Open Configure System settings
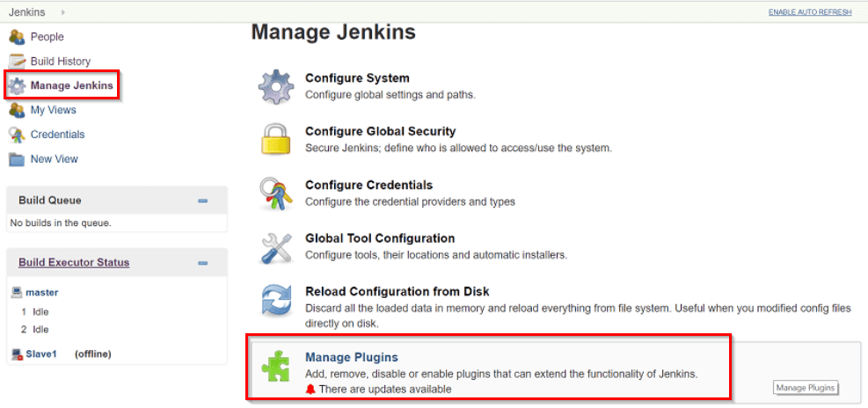 click(358, 78)
